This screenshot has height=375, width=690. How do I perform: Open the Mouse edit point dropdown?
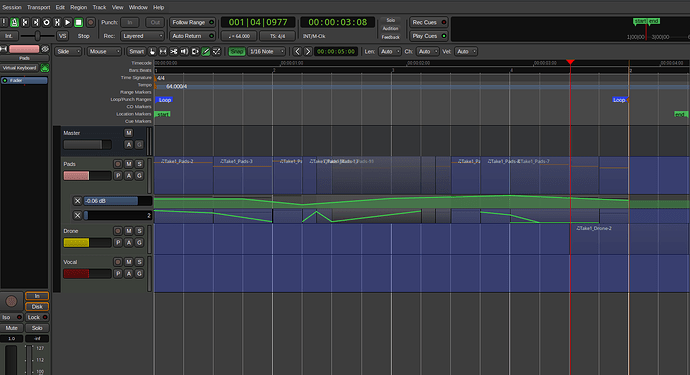[104, 51]
